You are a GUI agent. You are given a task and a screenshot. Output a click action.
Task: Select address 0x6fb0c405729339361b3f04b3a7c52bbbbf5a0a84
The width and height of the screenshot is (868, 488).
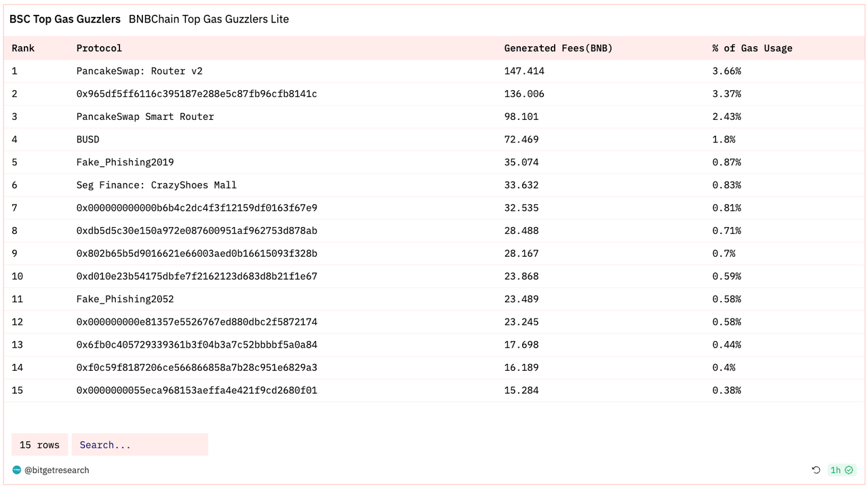[197, 345]
